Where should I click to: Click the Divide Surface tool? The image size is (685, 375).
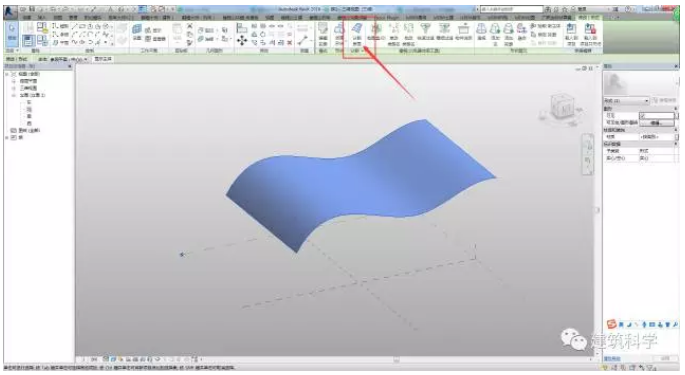[x=357, y=34]
